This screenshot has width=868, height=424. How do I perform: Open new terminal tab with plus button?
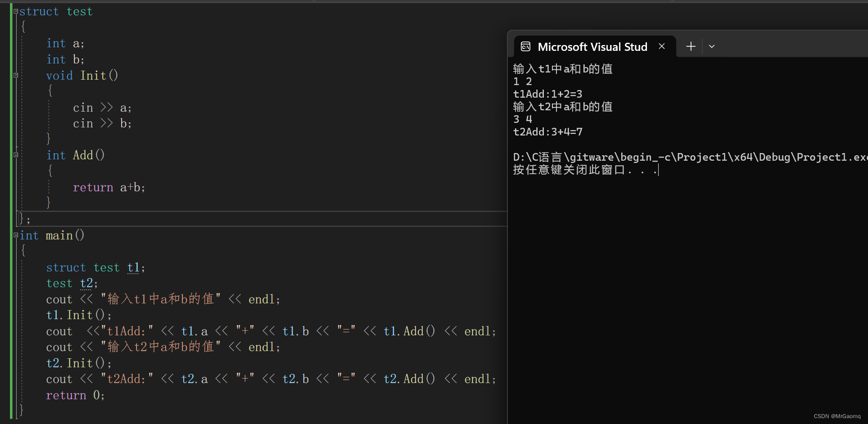pyautogui.click(x=691, y=46)
